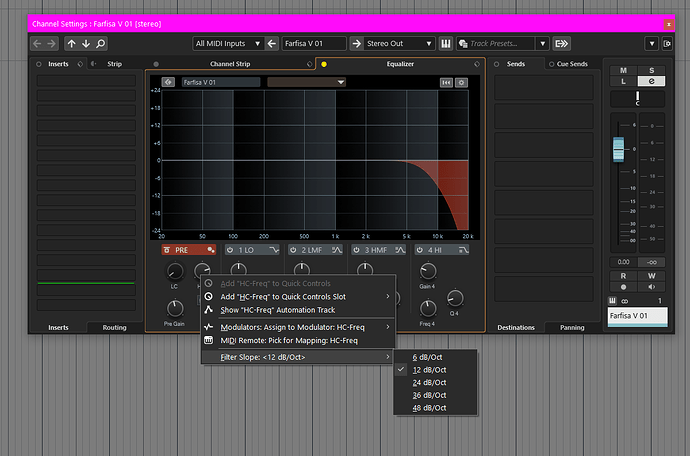Click the L listen button
Screen dimensions: 690x456
[x=623, y=81]
